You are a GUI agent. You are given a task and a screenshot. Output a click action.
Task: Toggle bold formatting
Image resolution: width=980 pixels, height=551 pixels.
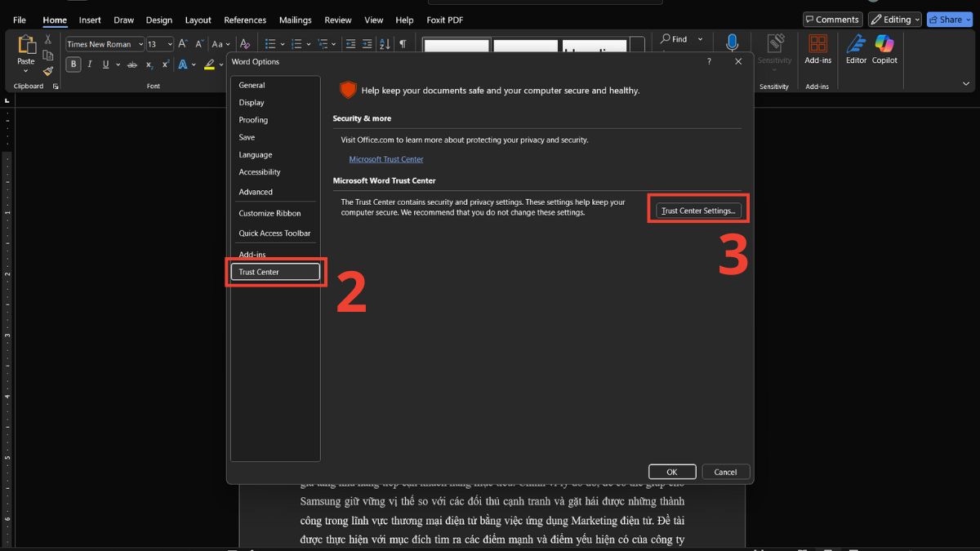pos(73,64)
